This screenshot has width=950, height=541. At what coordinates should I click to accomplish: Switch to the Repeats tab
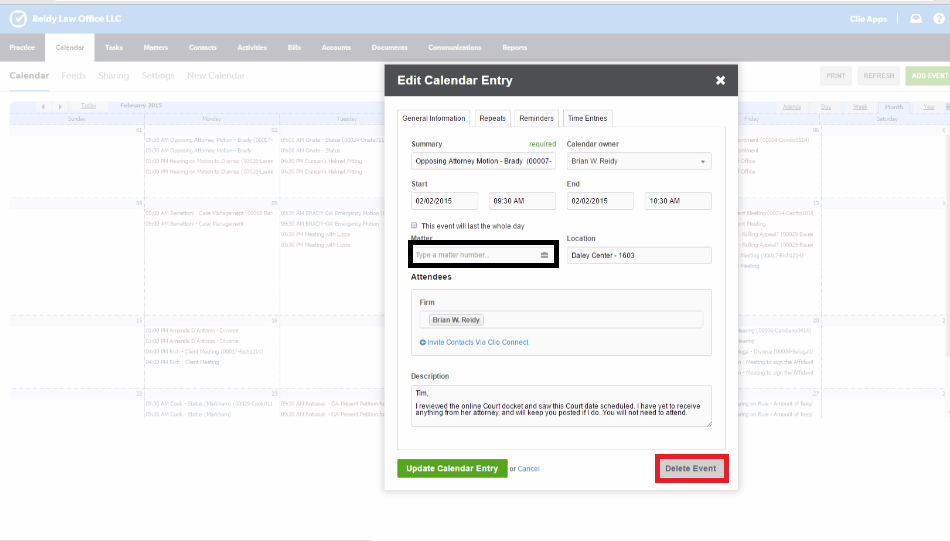(x=492, y=118)
